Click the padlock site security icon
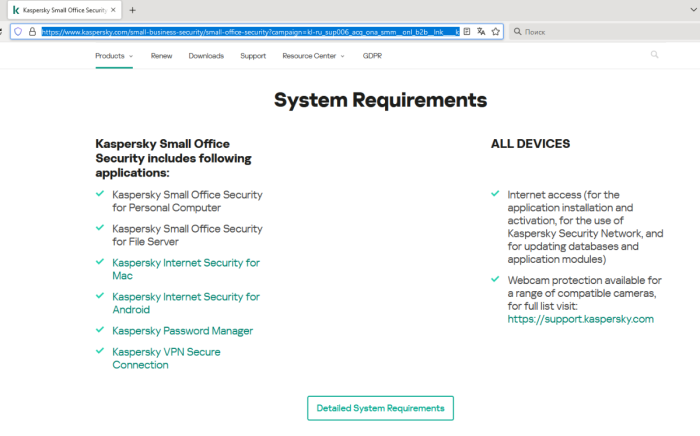This screenshot has width=700, height=436. (x=32, y=32)
